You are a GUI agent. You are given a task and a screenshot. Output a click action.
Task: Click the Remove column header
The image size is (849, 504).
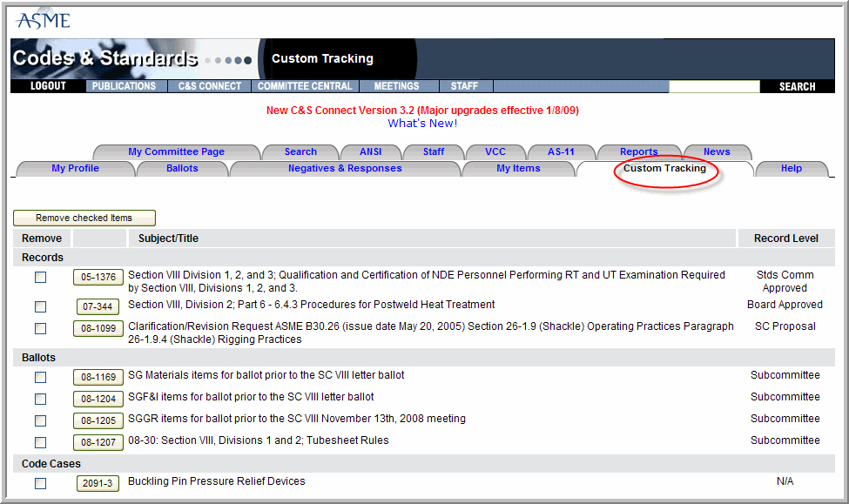tap(42, 239)
